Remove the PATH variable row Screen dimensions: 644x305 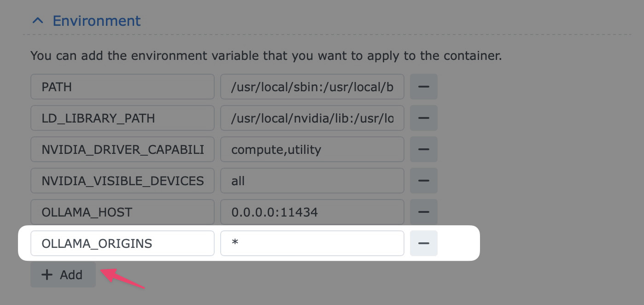pos(423,87)
